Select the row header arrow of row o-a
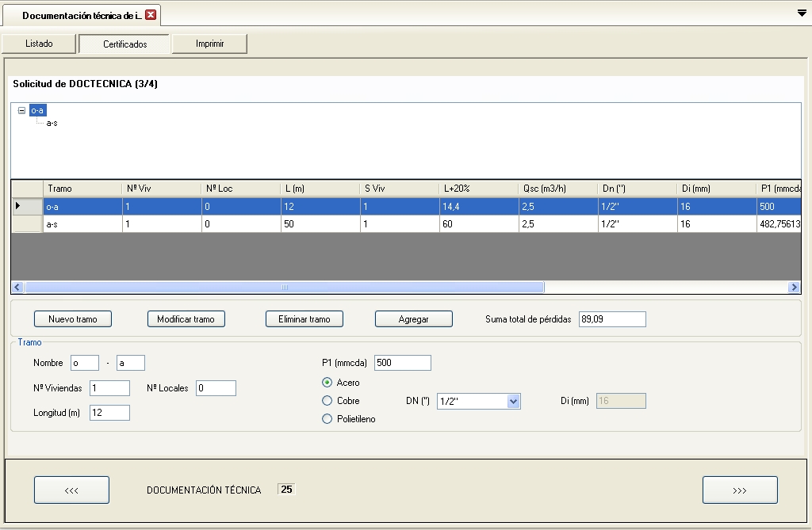The image size is (812, 530). click(x=27, y=206)
